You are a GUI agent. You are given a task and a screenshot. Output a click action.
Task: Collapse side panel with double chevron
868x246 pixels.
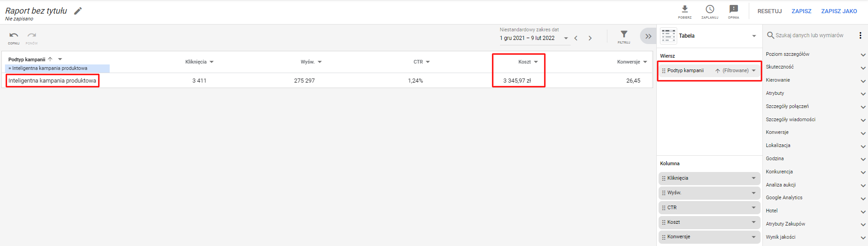click(648, 36)
